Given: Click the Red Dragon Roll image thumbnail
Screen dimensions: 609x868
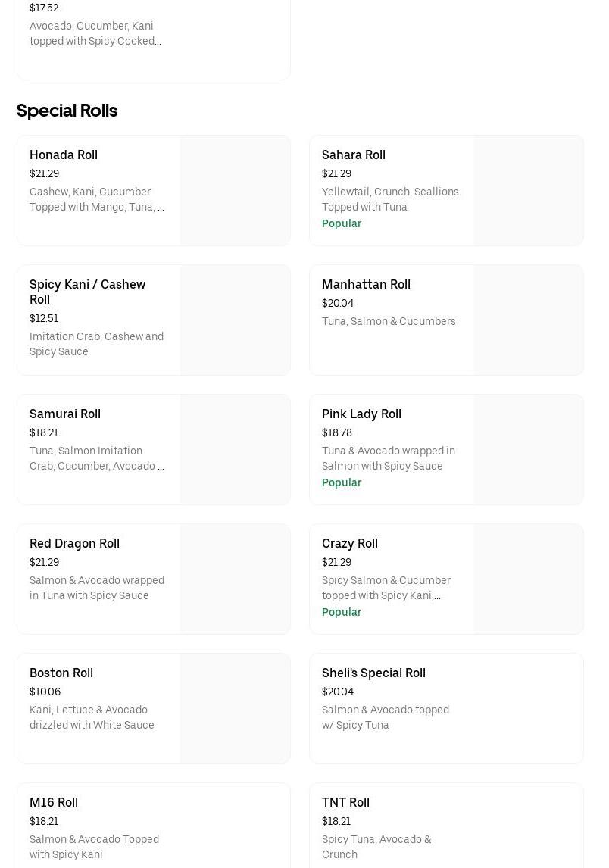Looking at the screenshot, I should pos(235,579).
